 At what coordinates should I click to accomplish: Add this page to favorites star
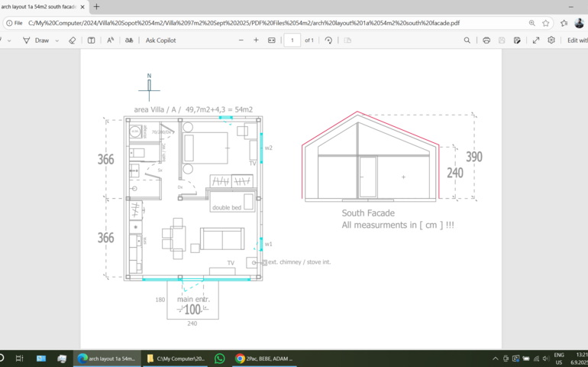(x=546, y=23)
